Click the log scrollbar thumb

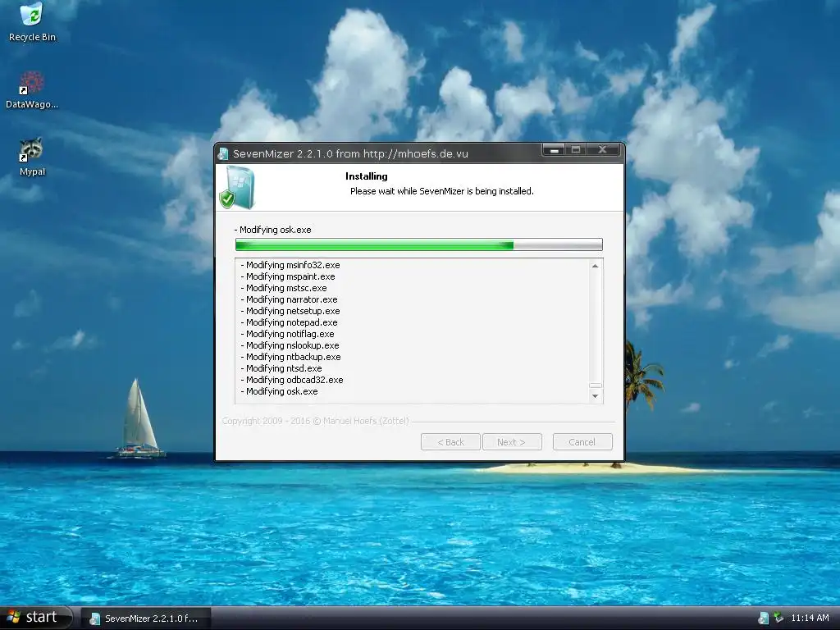pos(596,386)
